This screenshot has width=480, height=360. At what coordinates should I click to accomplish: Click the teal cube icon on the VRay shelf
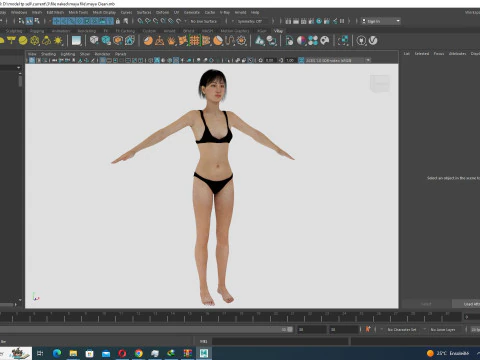(106, 41)
